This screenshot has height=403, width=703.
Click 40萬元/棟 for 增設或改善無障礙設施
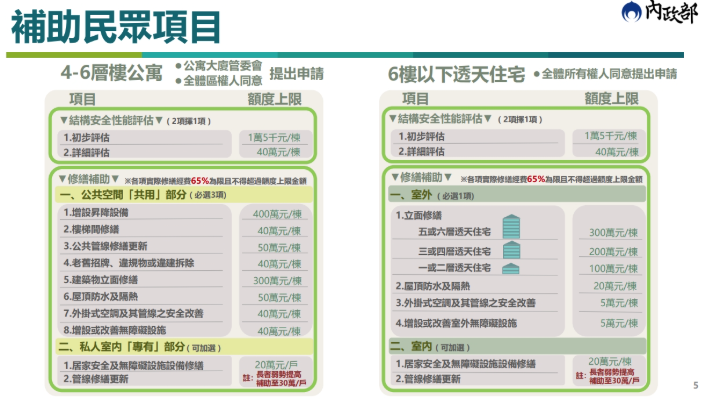(279, 331)
